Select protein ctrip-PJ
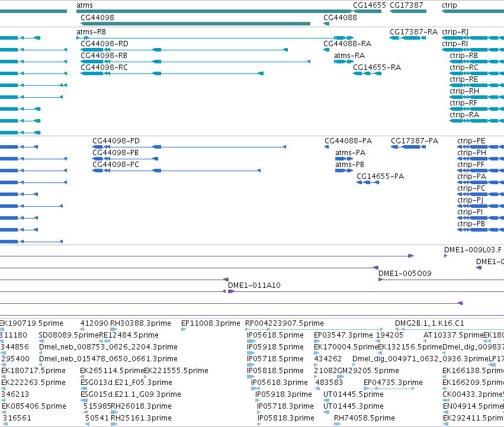Screen dimensions: 504x427 point(480,206)
